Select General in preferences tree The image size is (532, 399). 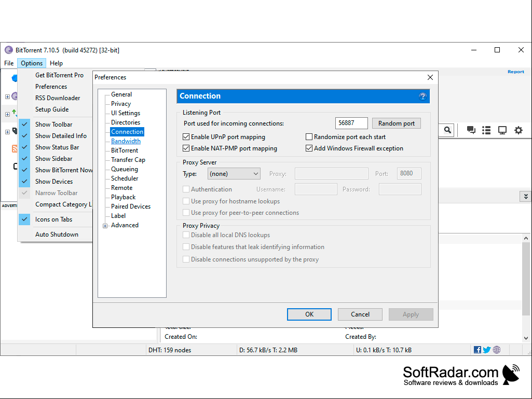tap(121, 94)
